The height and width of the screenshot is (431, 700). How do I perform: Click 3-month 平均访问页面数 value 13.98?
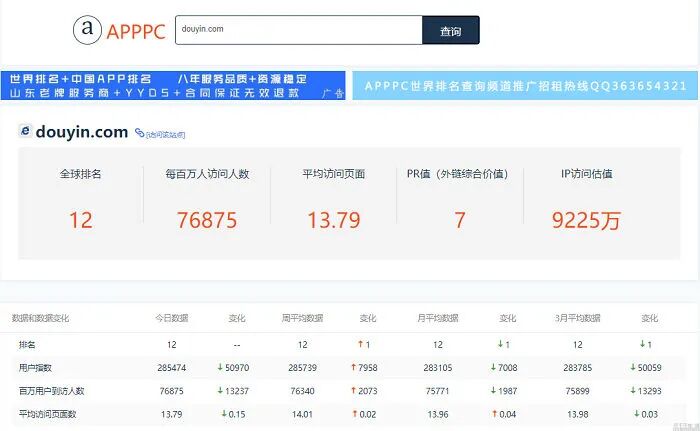coord(578,414)
